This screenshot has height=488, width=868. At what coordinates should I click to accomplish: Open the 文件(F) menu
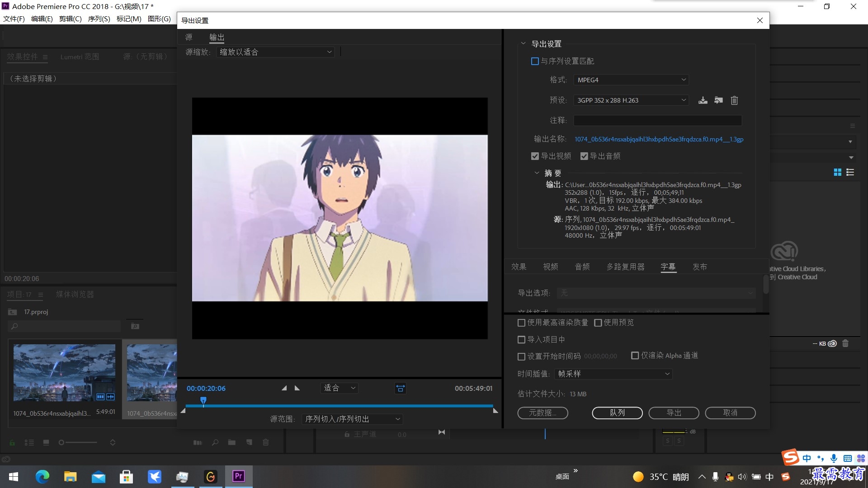pyautogui.click(x=14, y=19)
